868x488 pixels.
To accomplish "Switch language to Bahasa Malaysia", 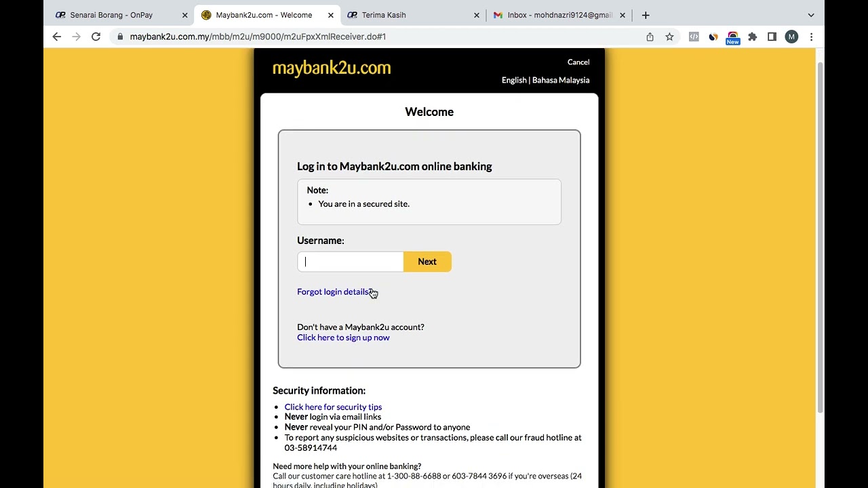I will pyautogui.click(x=561, y=80).
